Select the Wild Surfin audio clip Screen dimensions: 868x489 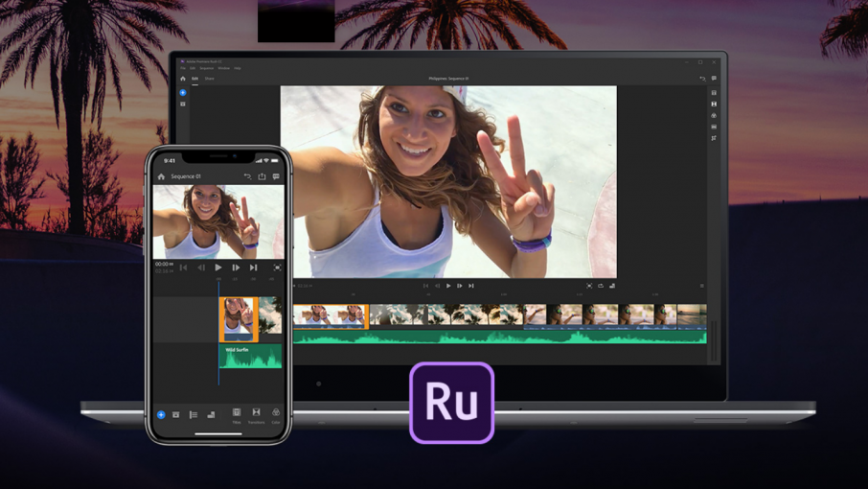click(x=250, y=357)
